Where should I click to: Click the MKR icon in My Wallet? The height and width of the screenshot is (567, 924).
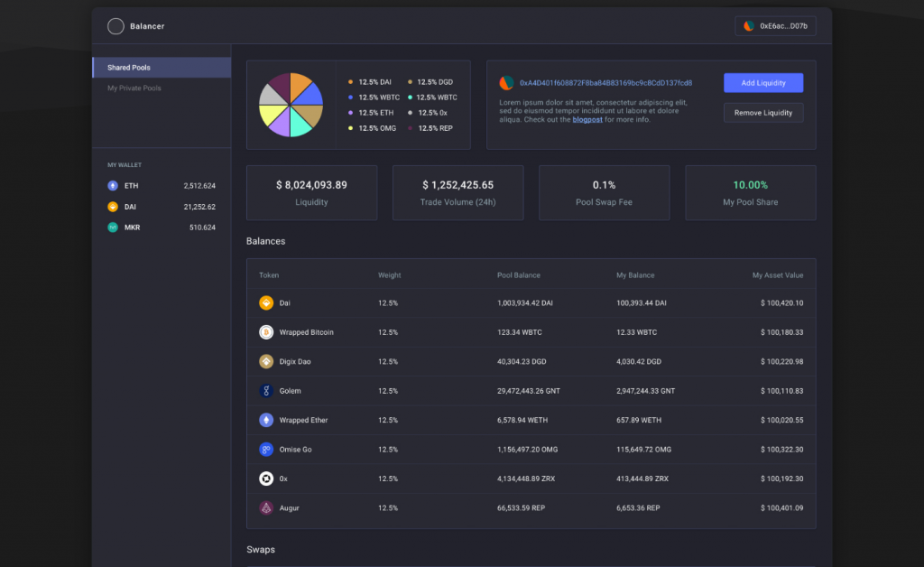coord(113,228)
